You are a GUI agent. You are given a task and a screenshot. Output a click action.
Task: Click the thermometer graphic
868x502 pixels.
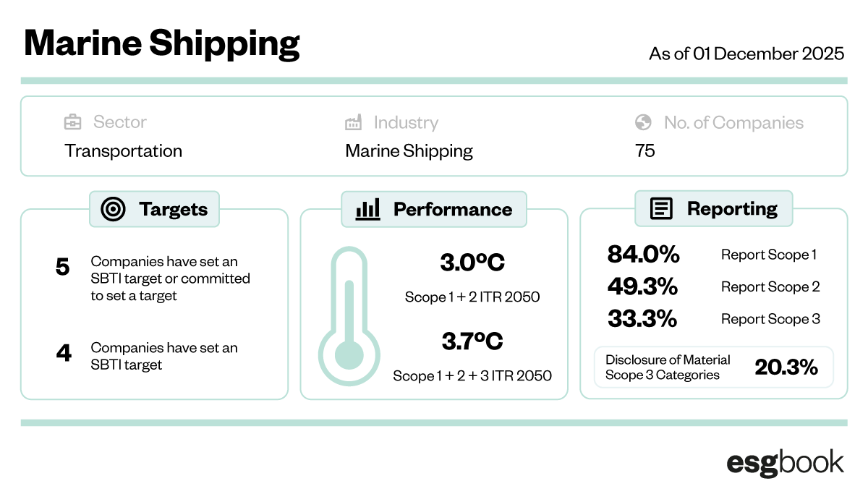[x=350, y=316]
